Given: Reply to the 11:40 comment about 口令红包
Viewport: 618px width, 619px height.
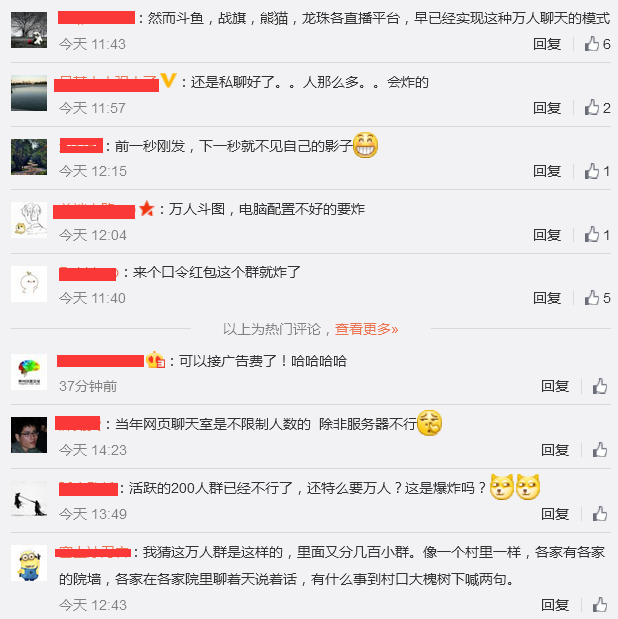Looking at the screenshot, I should click(547, 298).
